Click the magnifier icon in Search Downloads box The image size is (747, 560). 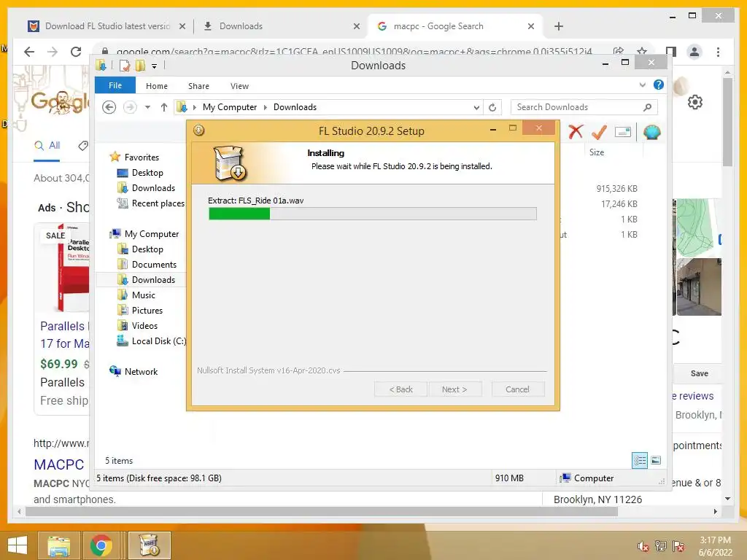(647, 107)
